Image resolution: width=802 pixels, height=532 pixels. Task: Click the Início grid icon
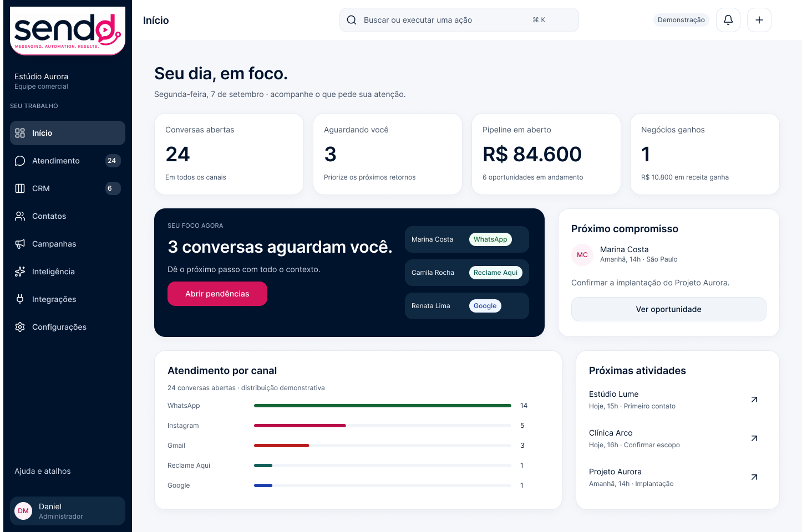[x=20, y=133]
